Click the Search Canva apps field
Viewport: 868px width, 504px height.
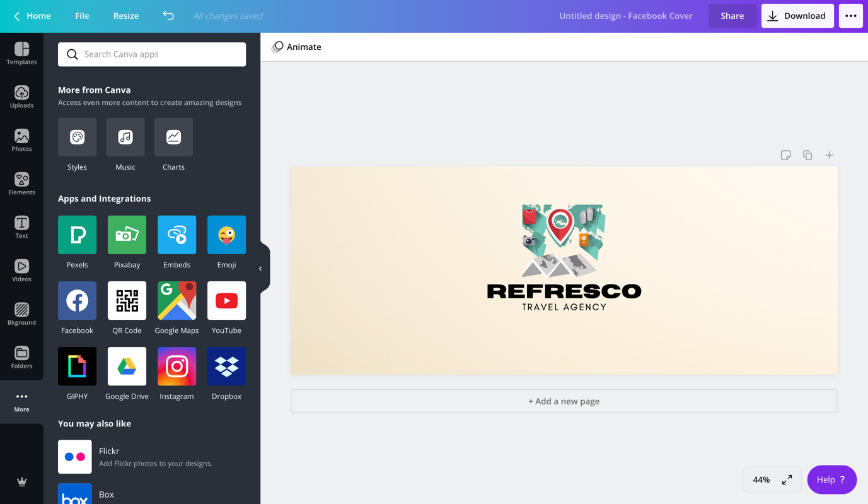[x=152, y=54]
